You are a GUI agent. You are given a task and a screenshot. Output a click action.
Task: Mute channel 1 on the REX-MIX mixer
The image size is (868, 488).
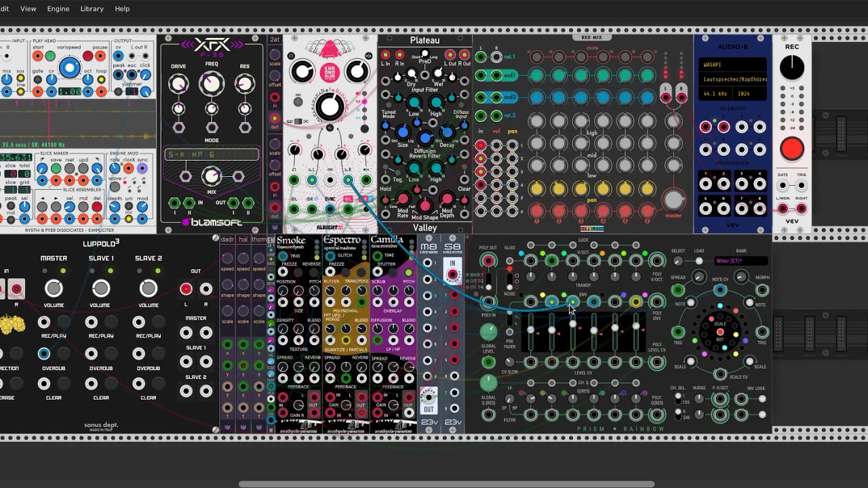pos(536,57)
